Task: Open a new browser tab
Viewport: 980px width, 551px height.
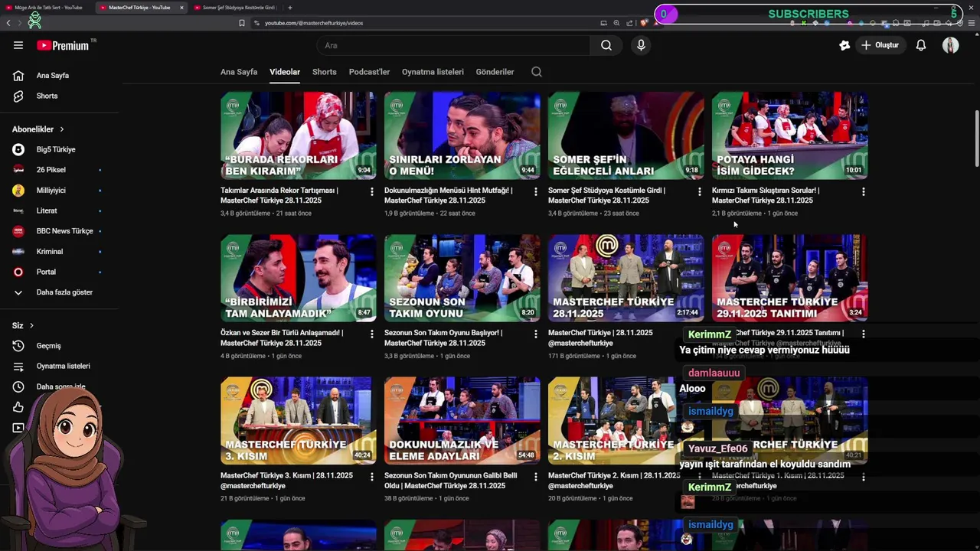Action: tap(289, 8)
